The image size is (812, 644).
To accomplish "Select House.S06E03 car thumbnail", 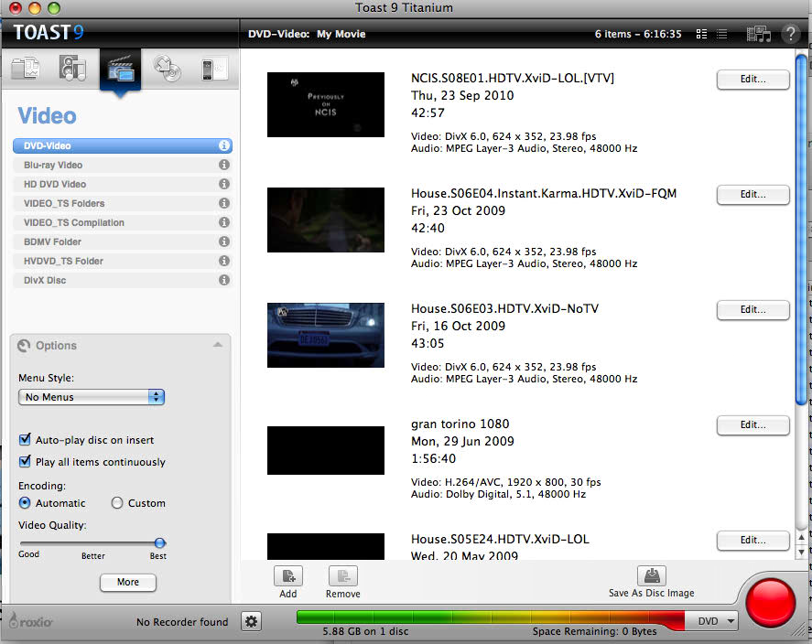I will 326,335.
